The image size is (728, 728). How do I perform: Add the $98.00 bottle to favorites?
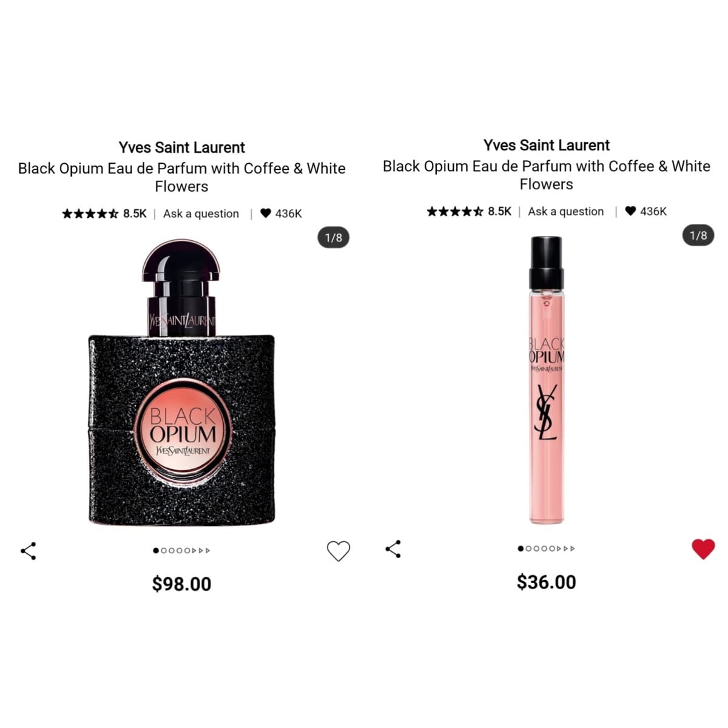click(339, 551)
